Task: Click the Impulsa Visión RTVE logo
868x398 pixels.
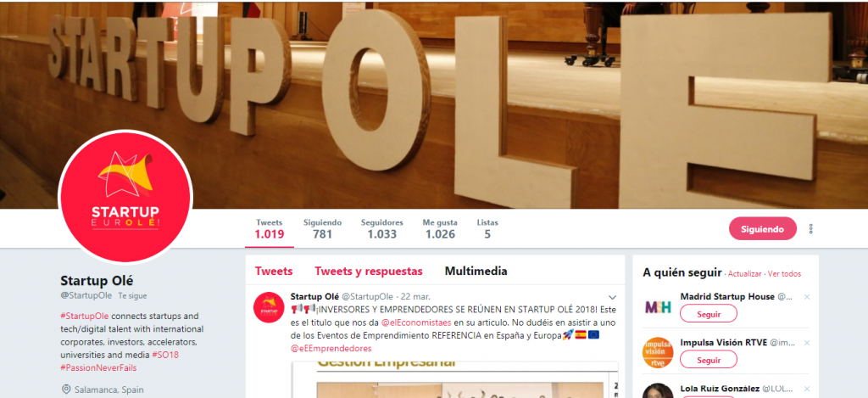Action: (658, 352)
